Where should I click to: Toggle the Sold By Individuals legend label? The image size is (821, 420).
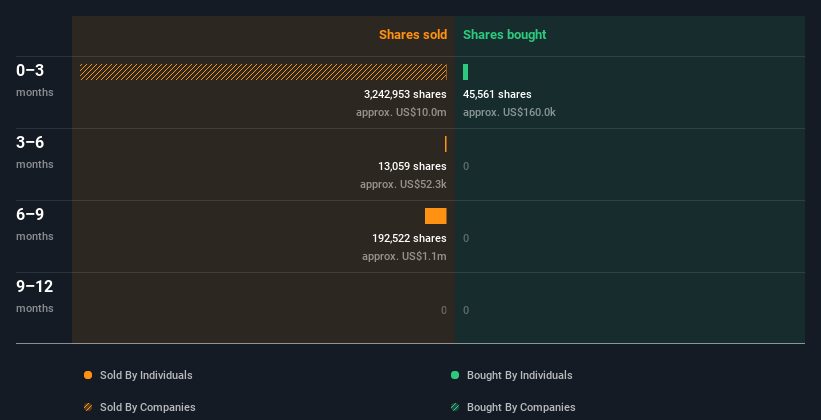(146, 375)
